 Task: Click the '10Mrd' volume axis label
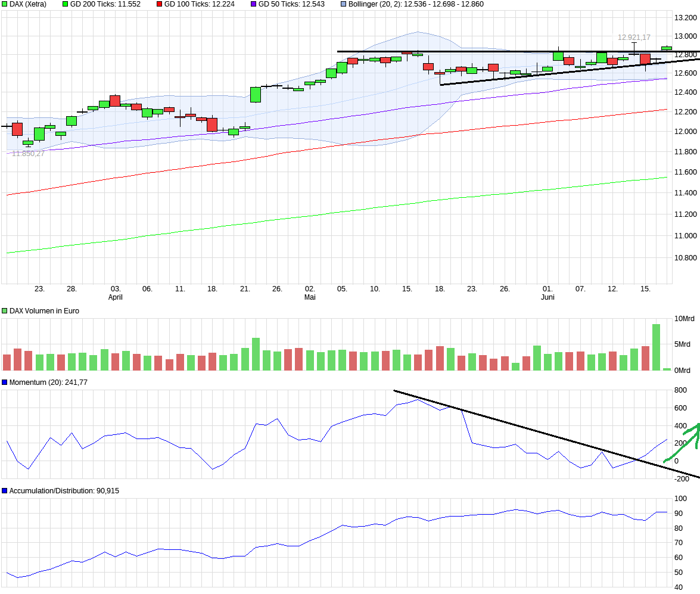pyautogui.click(x=685, y=319)
